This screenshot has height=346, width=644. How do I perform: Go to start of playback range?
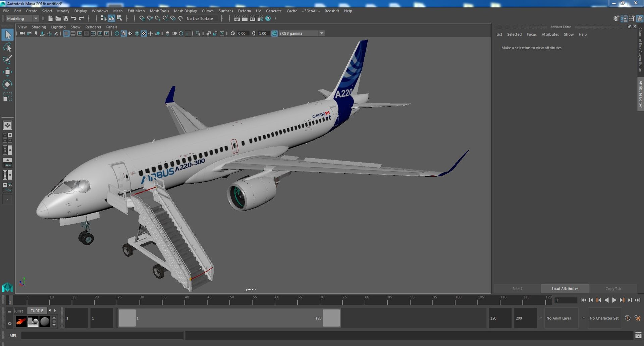583,300
